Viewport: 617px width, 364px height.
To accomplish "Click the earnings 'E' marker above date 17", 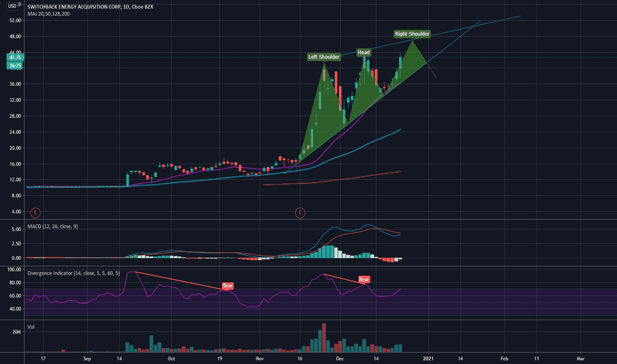I will click(x=35, y=213).
